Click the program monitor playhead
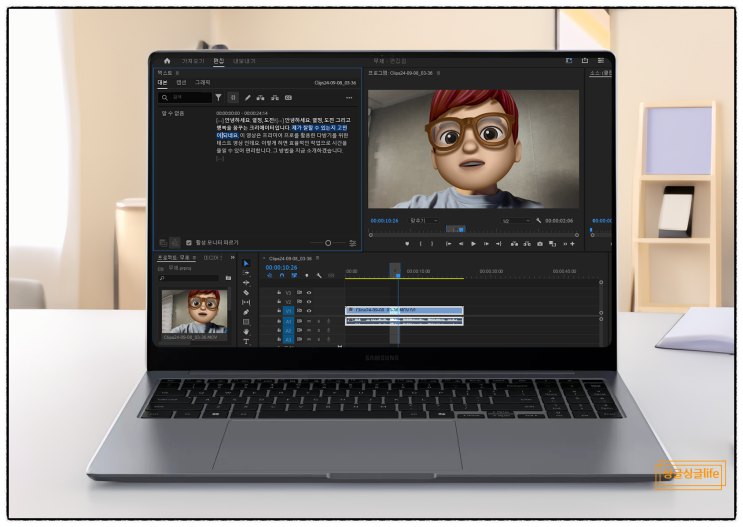The image size is (743, 527). click(x=461, y=230)
